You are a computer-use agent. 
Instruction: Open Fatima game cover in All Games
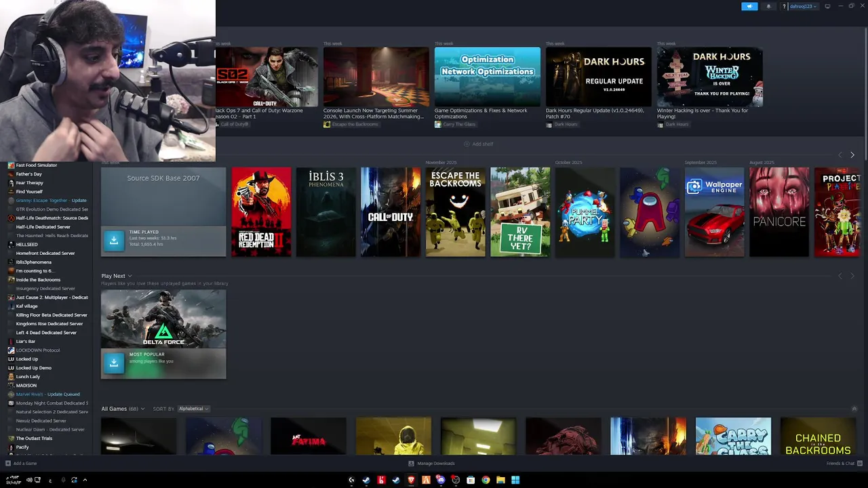[309, 436]
